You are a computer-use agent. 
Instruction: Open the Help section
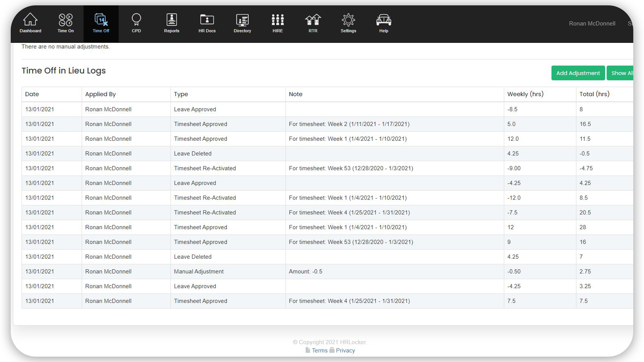pyautogui.click(x=383, y=23)
